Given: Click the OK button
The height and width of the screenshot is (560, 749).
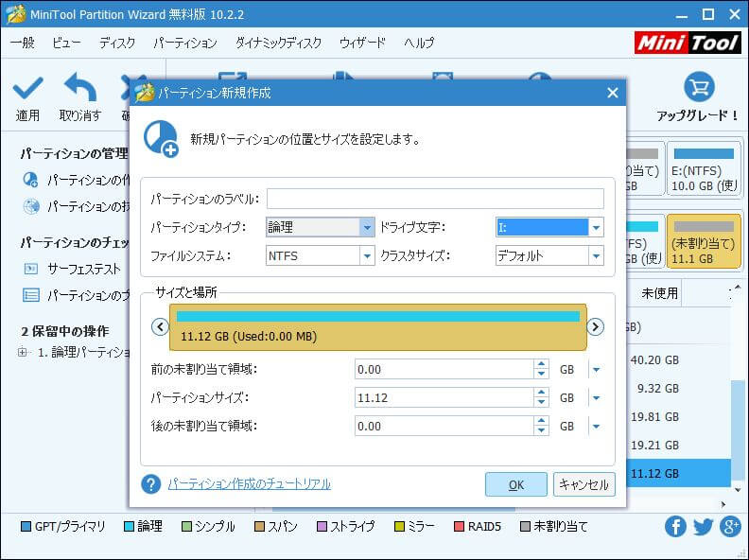Looking at the screenshot, I should tap(515, 484).
